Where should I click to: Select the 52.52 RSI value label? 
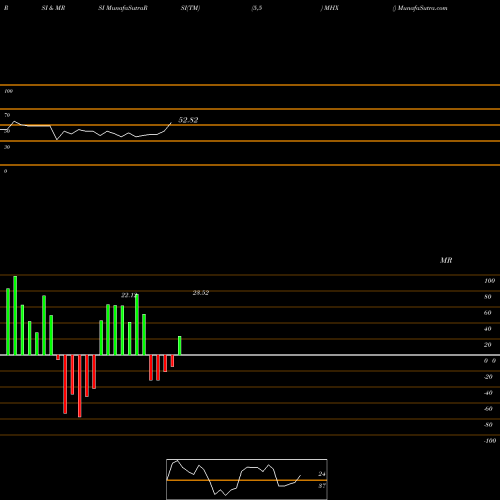[188, 120]
